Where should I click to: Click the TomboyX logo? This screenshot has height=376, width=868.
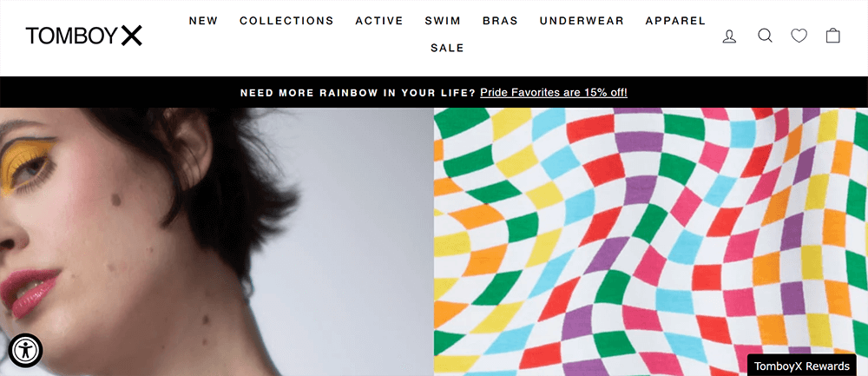tap(83, 36)
